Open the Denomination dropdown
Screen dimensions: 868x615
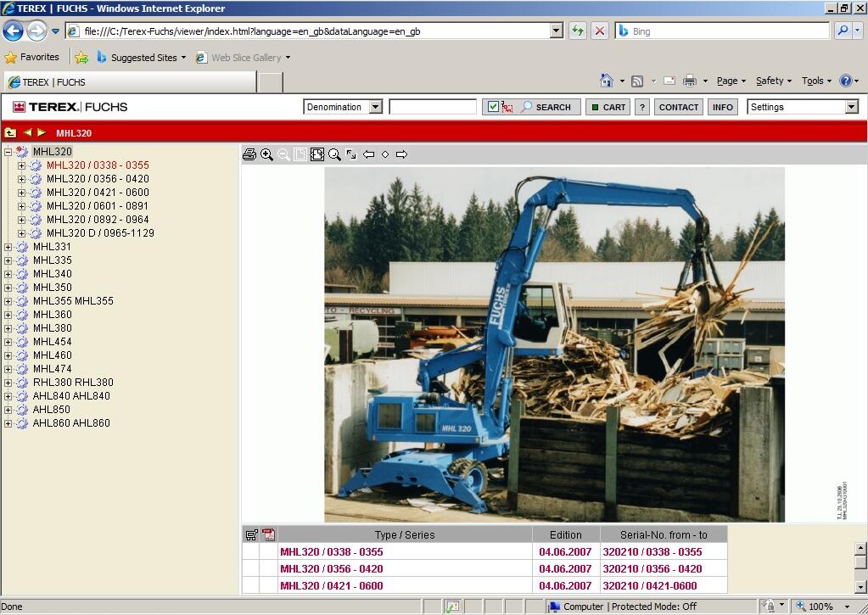pyautogui.click(x=375, y=107)
